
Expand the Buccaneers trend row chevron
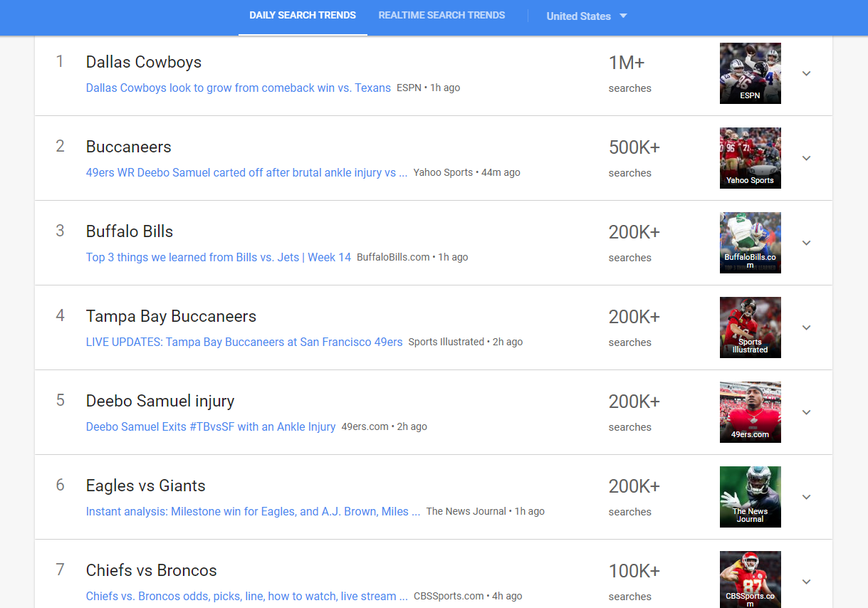click(x=806, y=158)
